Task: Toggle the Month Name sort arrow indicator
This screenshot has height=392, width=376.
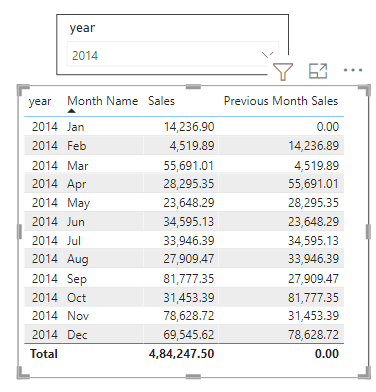Action: tap(71, 111)
